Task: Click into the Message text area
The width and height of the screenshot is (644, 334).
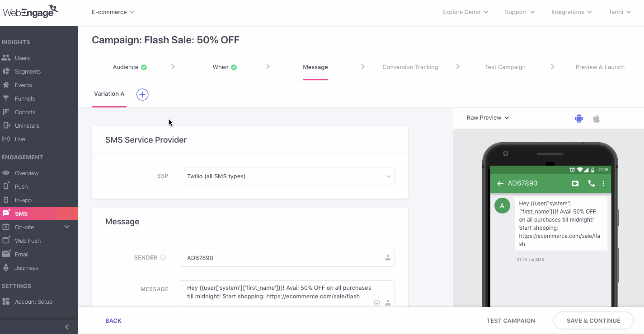Action: (x=287, y=293)
